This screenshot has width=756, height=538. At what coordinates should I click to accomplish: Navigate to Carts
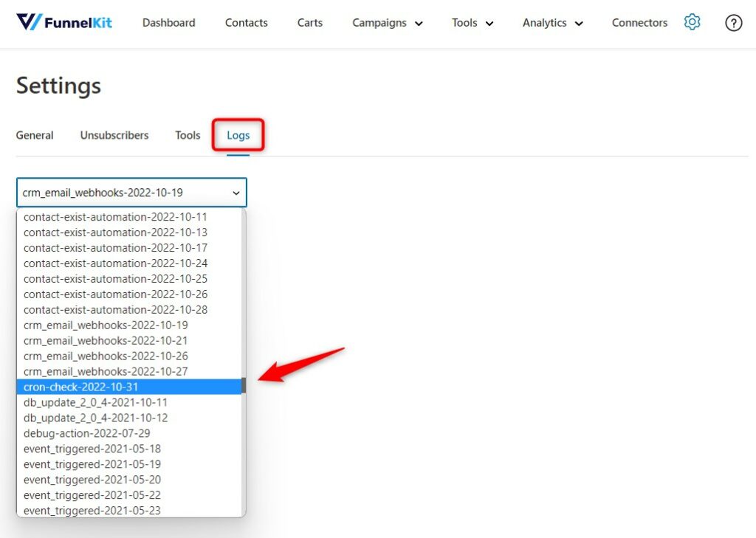(x=310, y=23)
